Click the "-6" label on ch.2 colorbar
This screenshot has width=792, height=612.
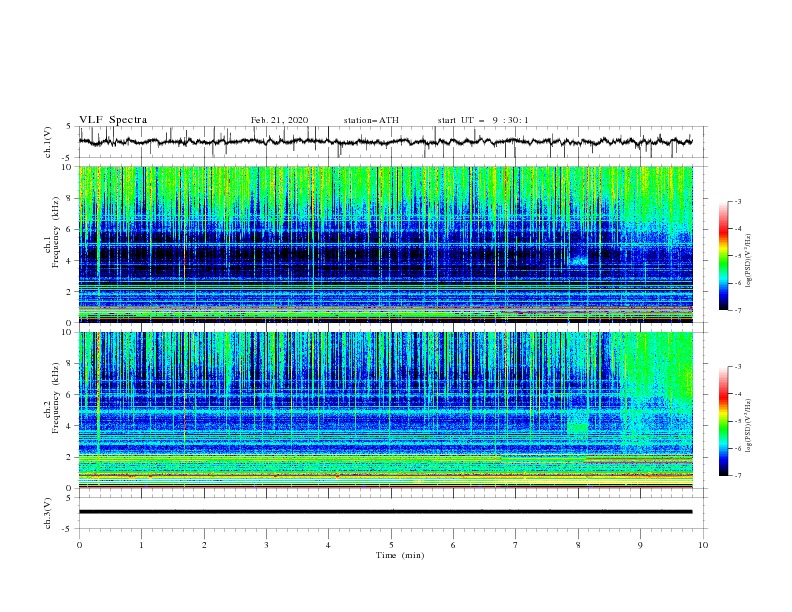pyautogui.click(x=738, y=448)
